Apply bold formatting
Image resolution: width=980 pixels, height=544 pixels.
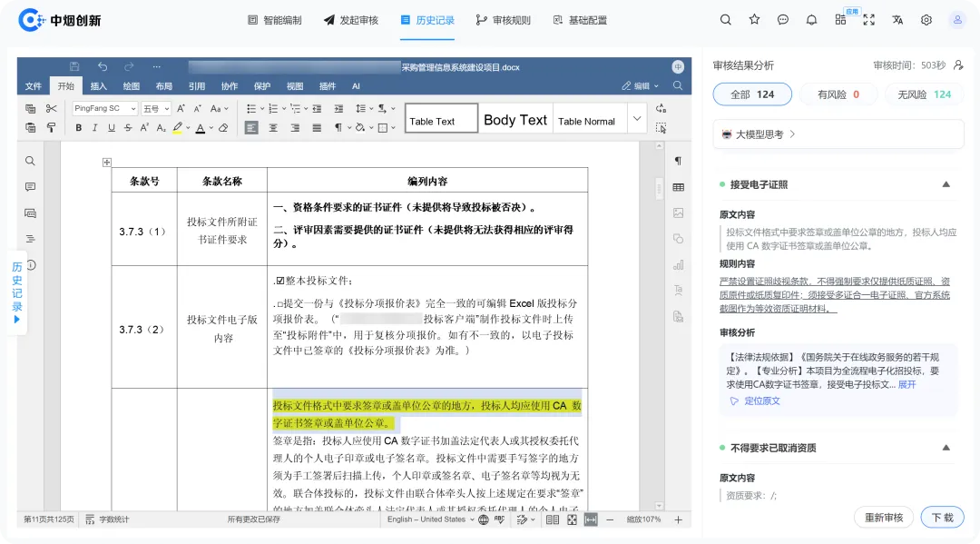pos(78,127)
